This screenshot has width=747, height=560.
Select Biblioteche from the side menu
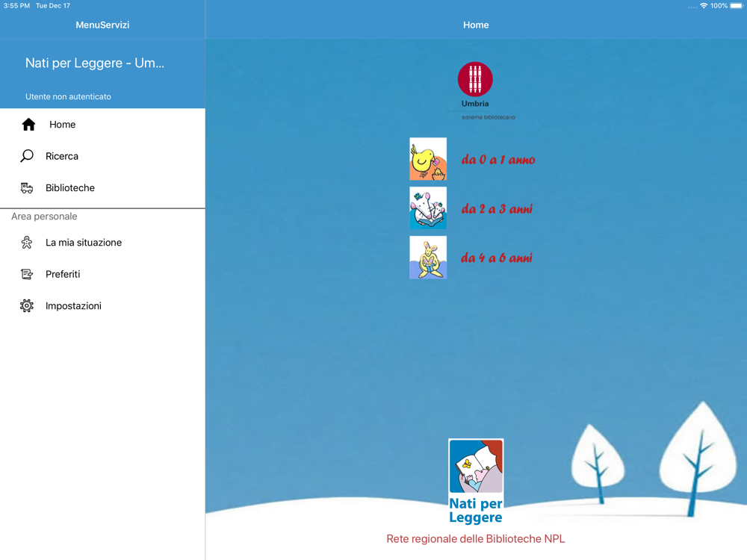[x=102, y=187]
